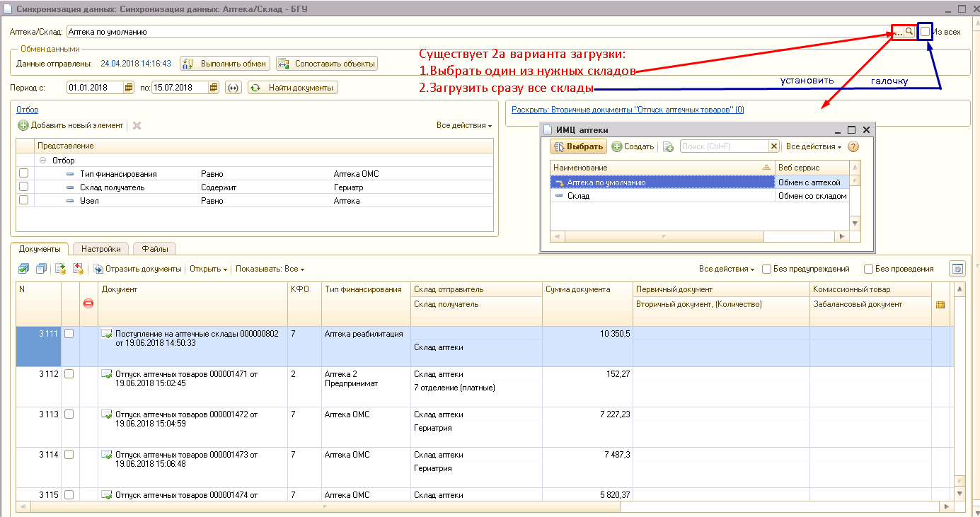Open the Файлы tab
980x517 pixels.
154,249
